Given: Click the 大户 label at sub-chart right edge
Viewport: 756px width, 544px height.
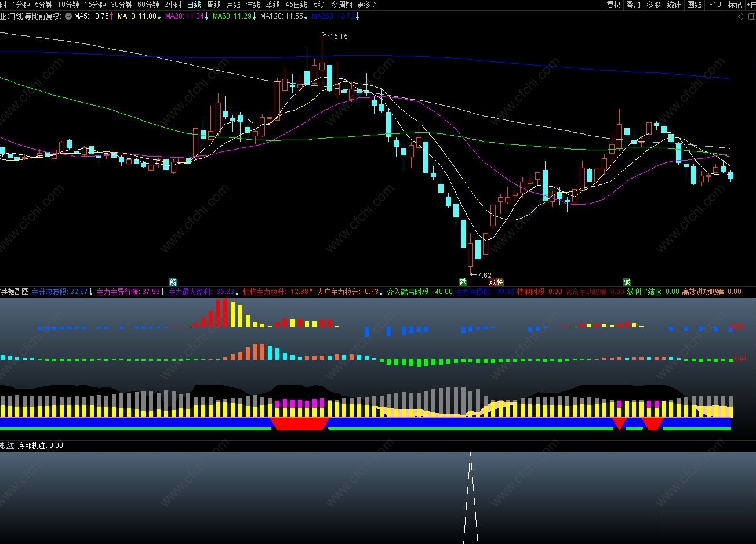Looking at the screenshot, I should (739, 360).
